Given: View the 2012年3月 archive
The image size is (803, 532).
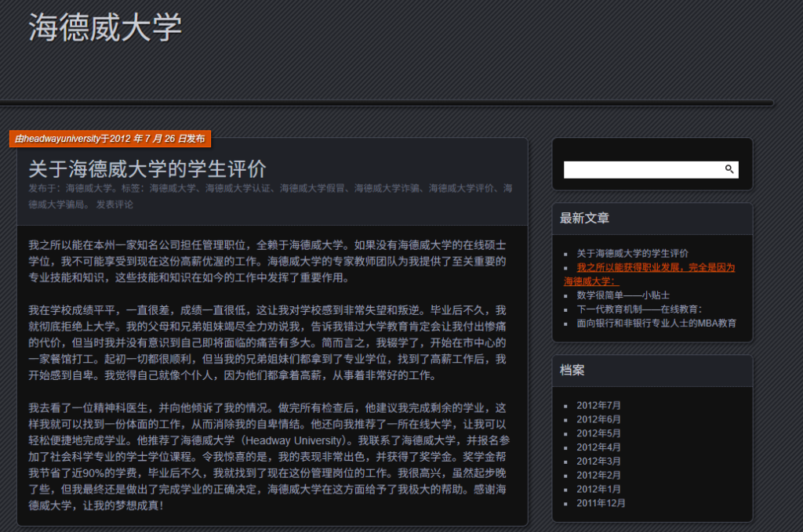Looking at the screenshot, I should [598, 461].
